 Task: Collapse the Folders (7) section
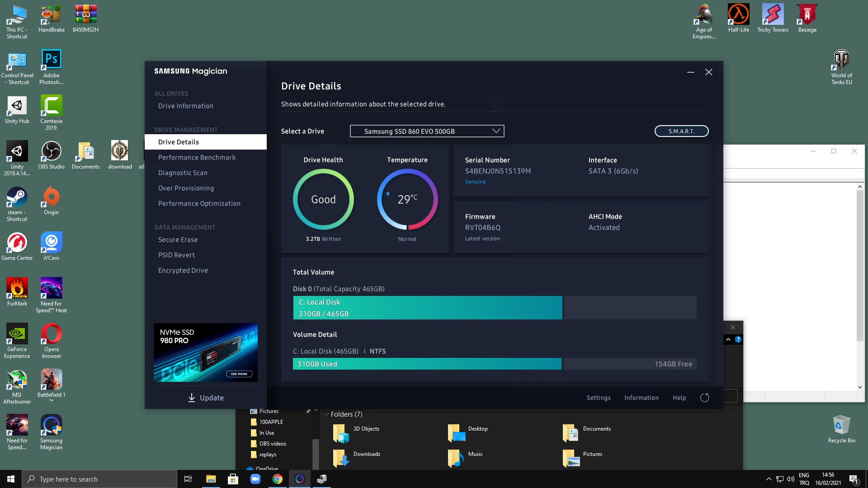[x=326, y=414]
